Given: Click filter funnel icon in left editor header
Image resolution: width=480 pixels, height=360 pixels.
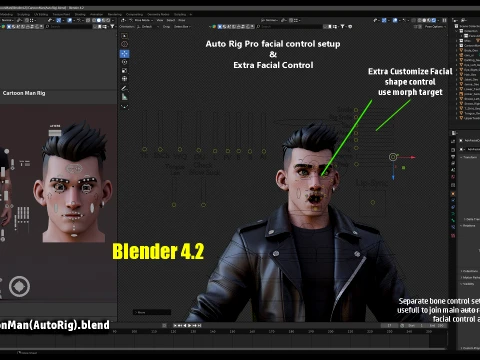Looking at the screenshot, I should click(x=112, y=27).
